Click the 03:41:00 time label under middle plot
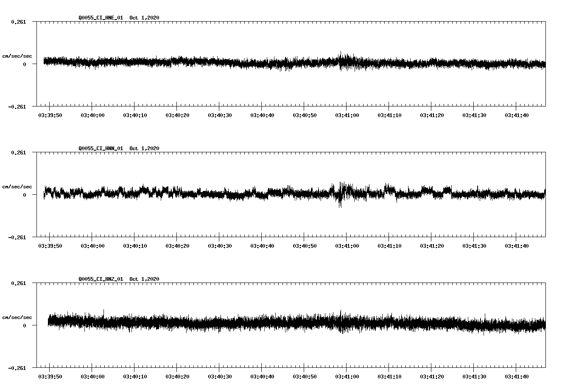This screenshot has height=392, width=576. pyautogui.click(x=348, y=245)
